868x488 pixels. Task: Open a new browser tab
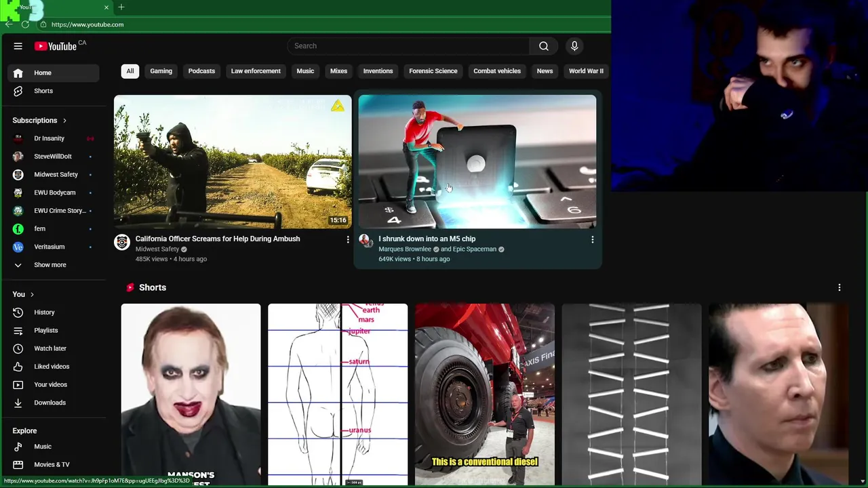point(121,7)
